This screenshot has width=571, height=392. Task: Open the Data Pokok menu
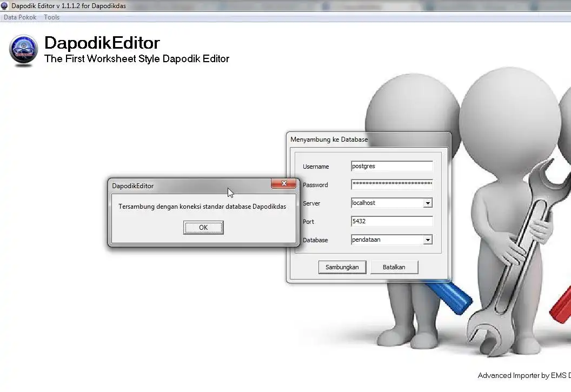pyautogui.click(x=20, y=17)
